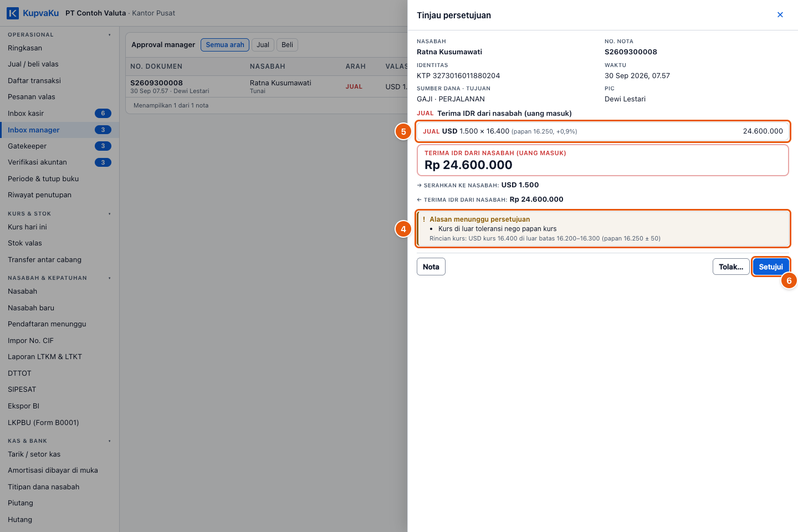Open Inbox kasir

pos(60,114)
